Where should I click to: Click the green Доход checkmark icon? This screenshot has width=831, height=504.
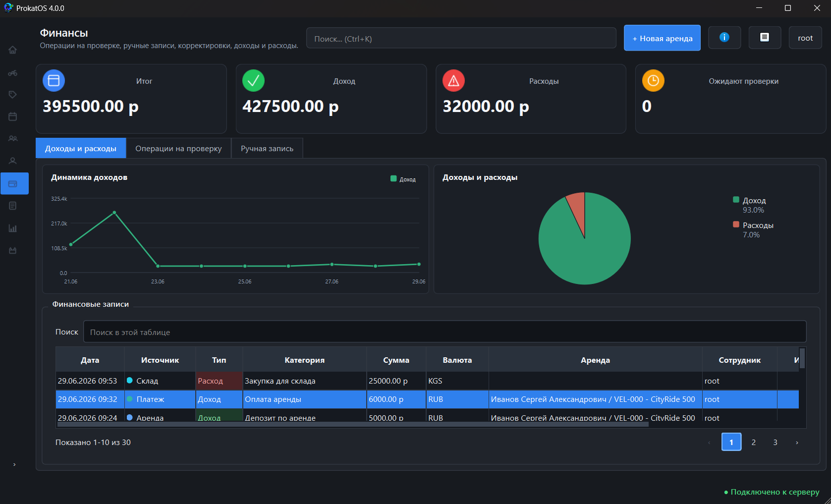pos(253,80)
